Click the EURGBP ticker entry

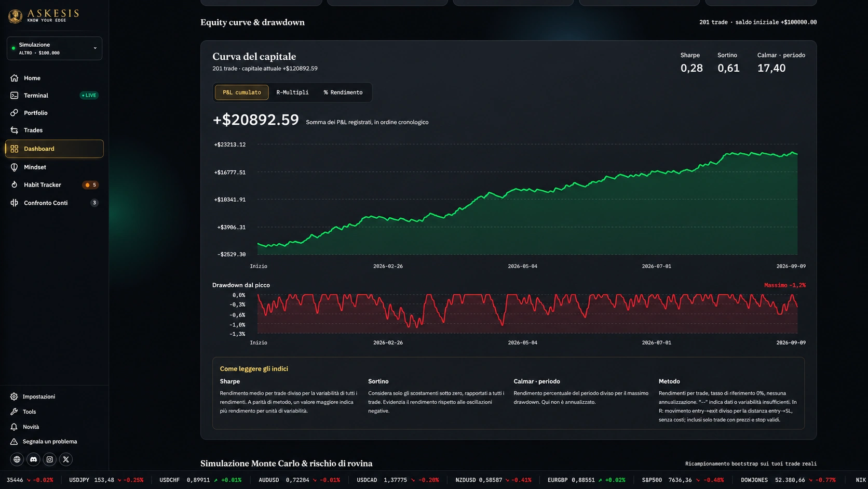pyautogui.click(x=587, y=480)
